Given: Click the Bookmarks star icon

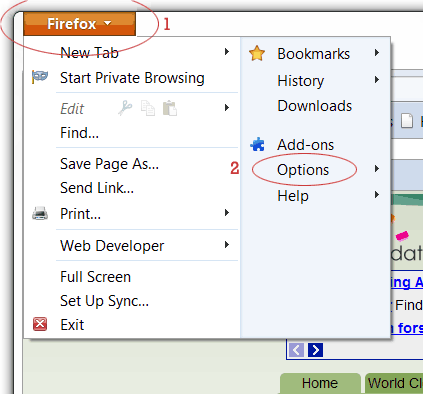Looking at the screenshot, I should 257,53.
